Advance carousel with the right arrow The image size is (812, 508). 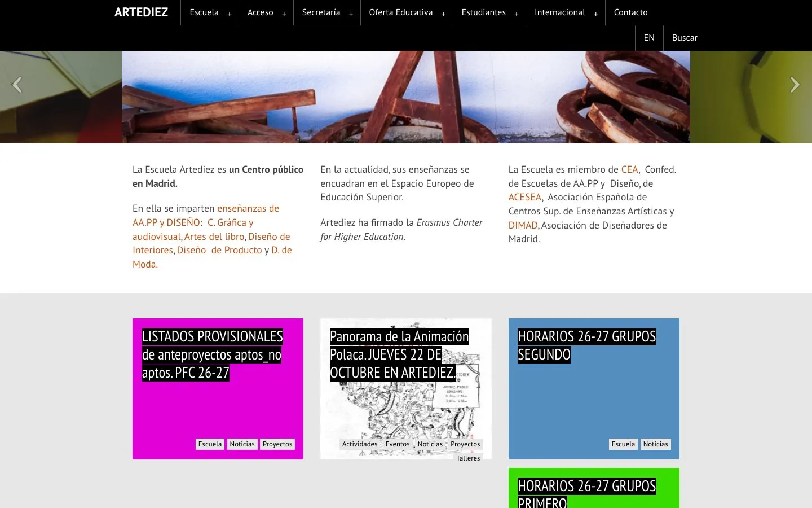pyautogui.click(x=795, y=85)
